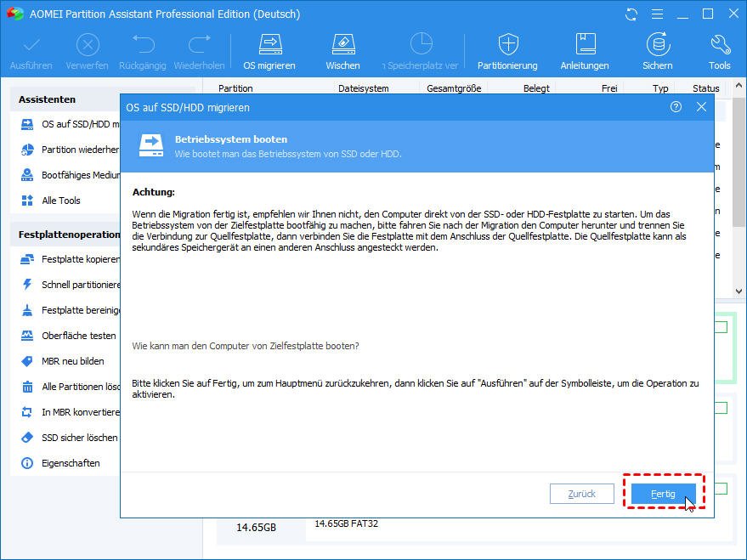The width and height of the screenshot is (747, 560).
Task: Select Oberfläche testen in sidebar
Action: (69, 336)
